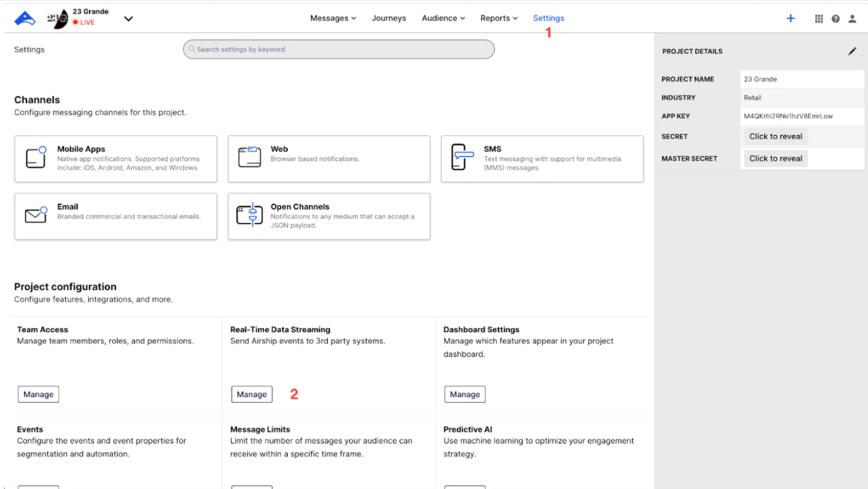Expand the Messages dropdown menu

333,18
